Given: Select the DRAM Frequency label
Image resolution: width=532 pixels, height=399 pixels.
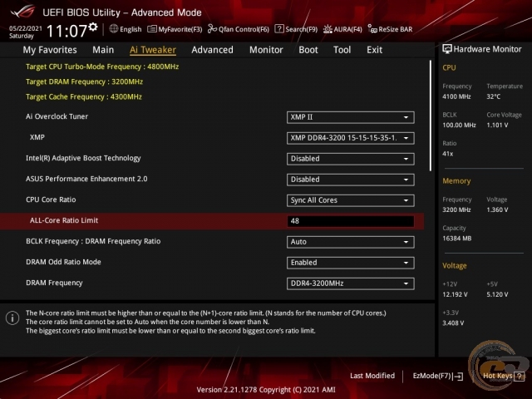Looking at the screenshot, I should (54, 283).
